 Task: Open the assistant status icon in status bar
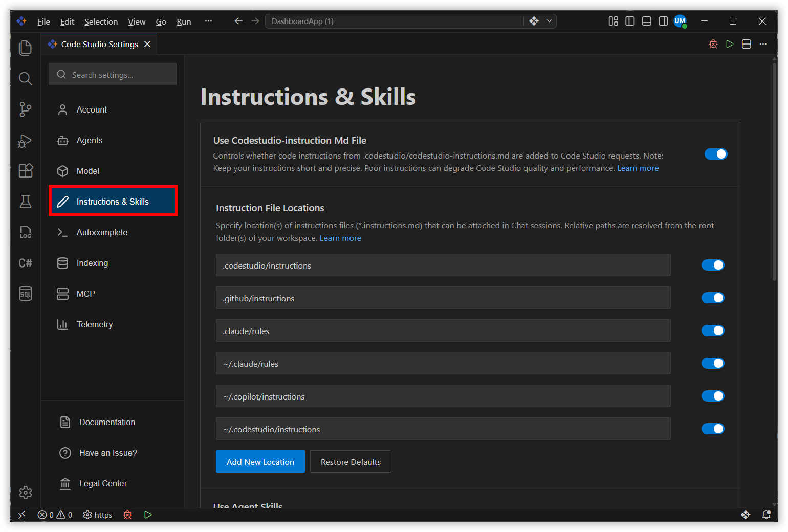point(746,515)
